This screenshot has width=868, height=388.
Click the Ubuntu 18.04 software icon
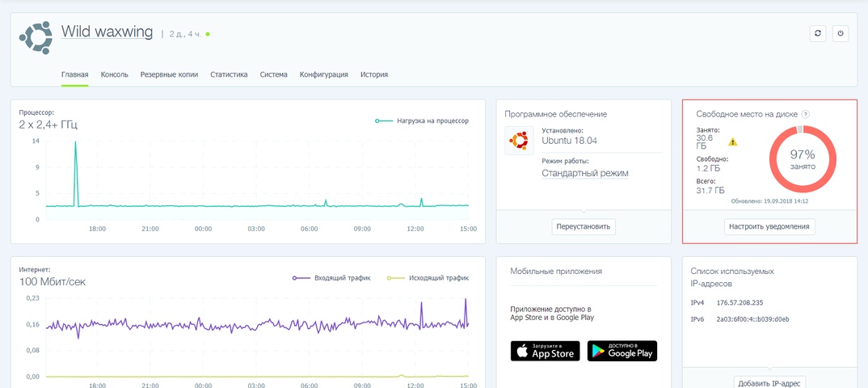[x=519, y=141]
